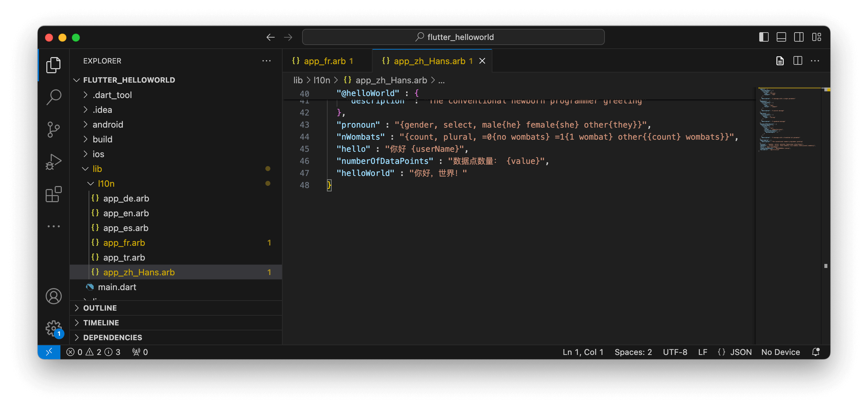Open the Extensions view

coord(53,194)
